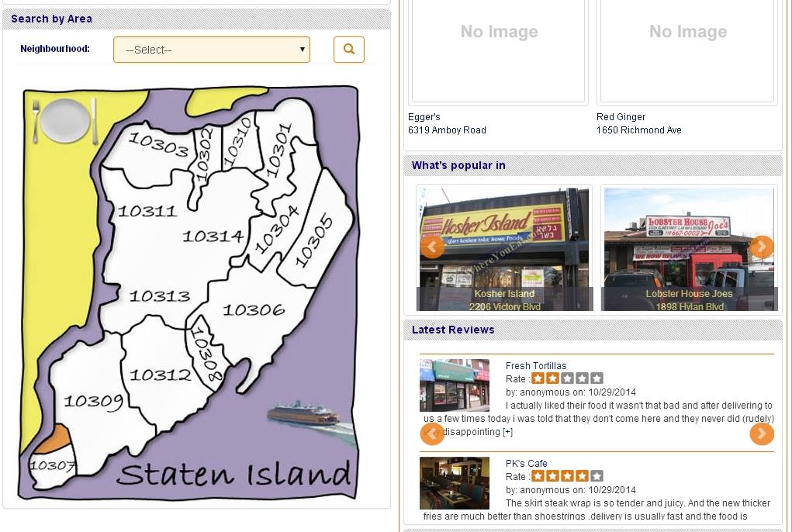This screenshot has height=532, width=792.
Task: Open the PK's Cafe review thumbnail
Action: 455,482
